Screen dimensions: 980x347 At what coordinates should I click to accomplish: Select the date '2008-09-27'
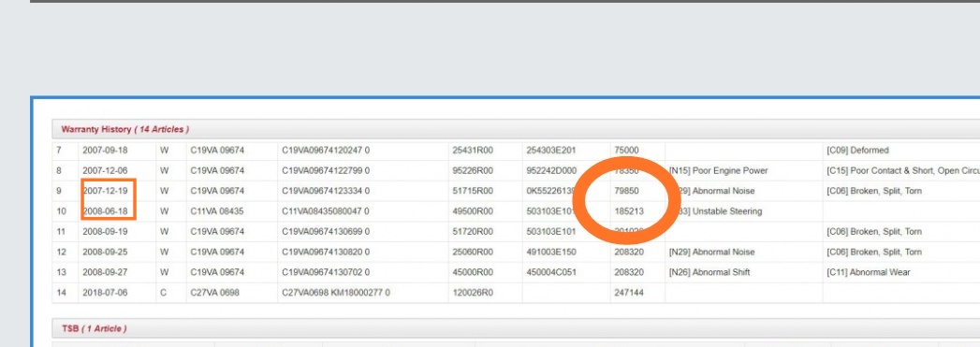coord(105,273)
